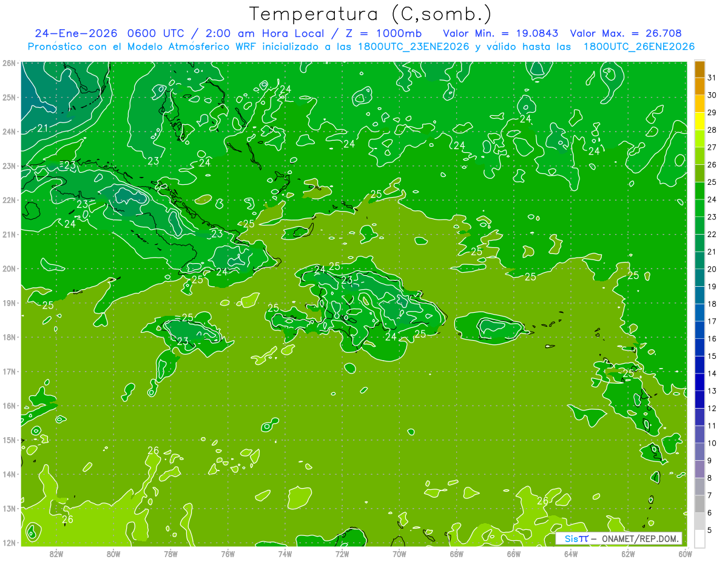Viewport: 728px width, 562px height.
Task: Click the '66W' longitude axis label
Action: click(514, 553)
